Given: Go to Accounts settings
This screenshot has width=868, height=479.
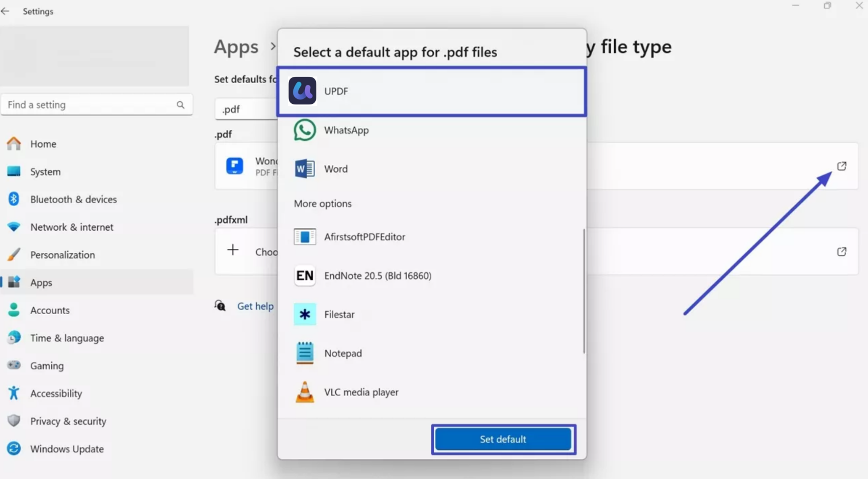Looking at the screenshot, I should pyautogui.click(x=97, y=310).
